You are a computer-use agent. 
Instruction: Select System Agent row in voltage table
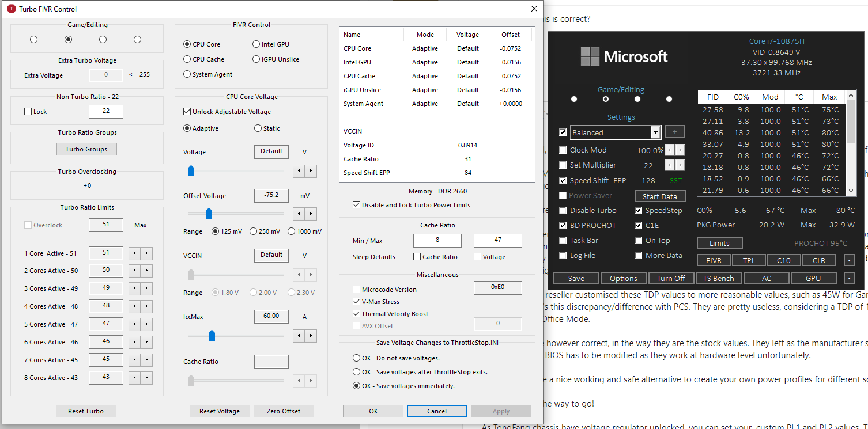click(436, 104)
